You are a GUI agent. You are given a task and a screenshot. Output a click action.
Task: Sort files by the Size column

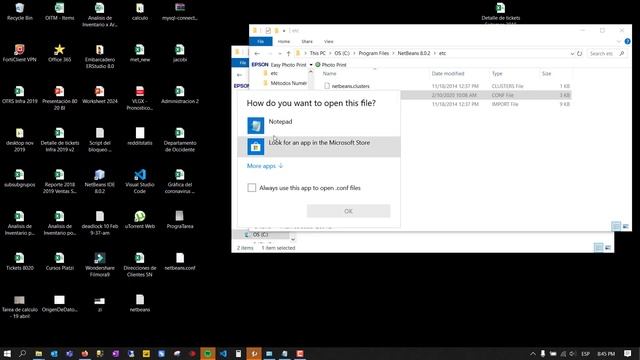(x=547, y=73)
